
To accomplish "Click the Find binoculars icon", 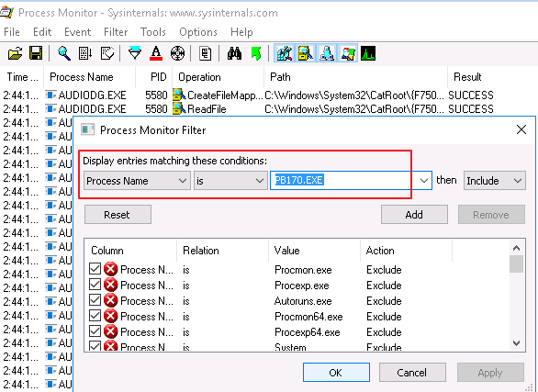I will 234,53.
